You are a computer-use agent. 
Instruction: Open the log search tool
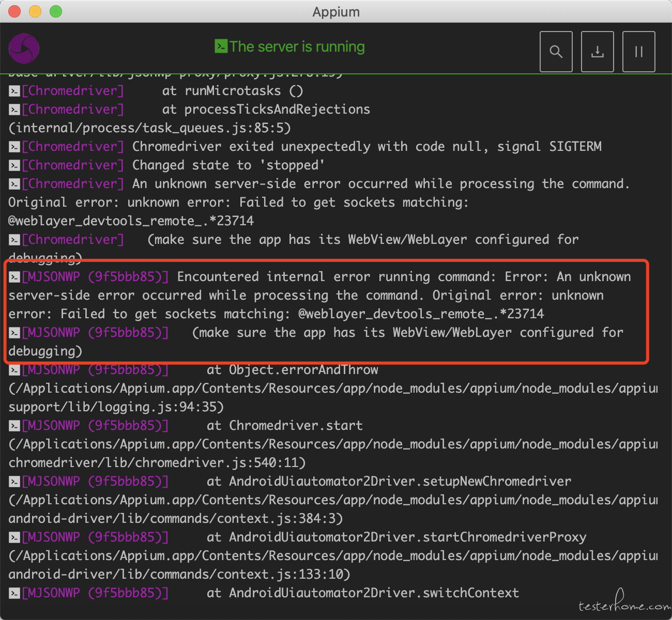tap(556, 52)
